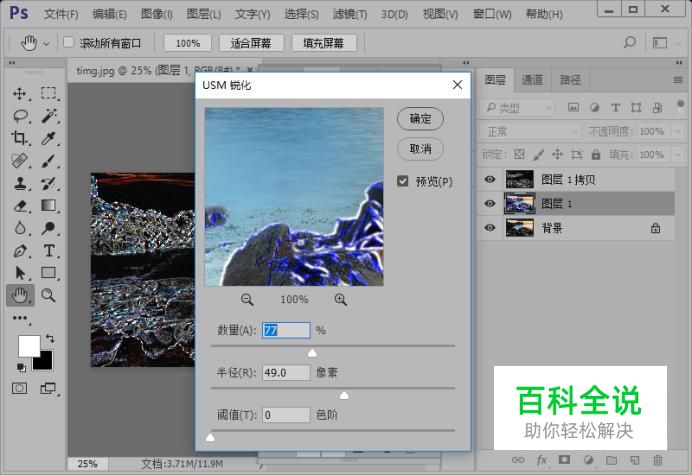The width and height of the screenshot is (692, 475).
Task: Select the Clone Stamp tool
Action: tap(19, 183)
